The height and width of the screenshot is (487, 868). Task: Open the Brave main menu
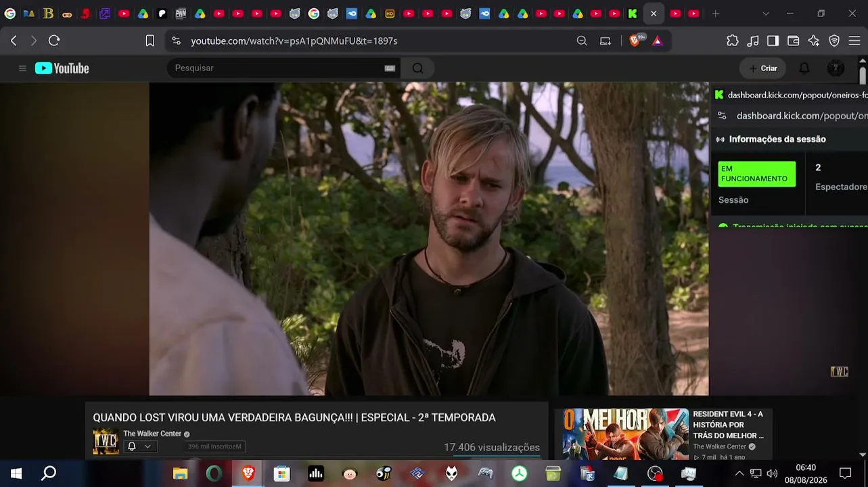coord(854,41)
